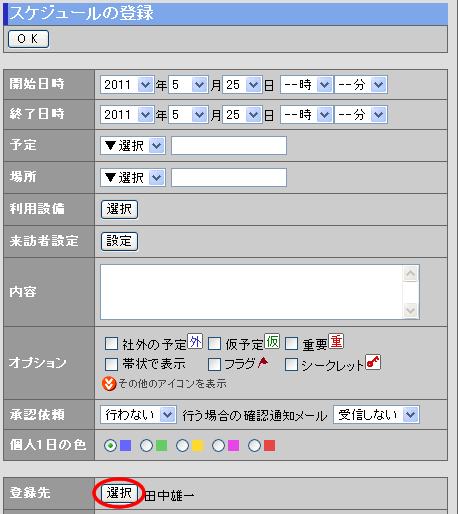The width and height of the screenshot is (460, 514).
Task: Click the content box scroll-down arrow
Action: click(x=410, y=310)
